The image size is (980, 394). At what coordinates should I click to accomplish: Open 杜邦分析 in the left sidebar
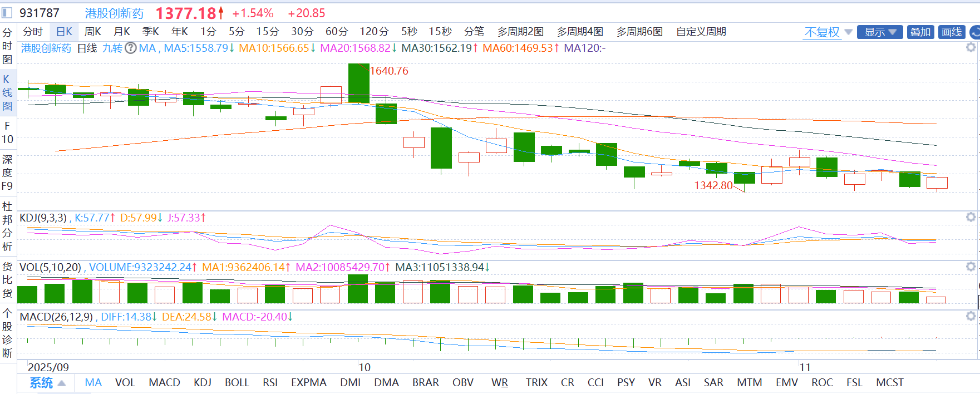coord(7,226)
